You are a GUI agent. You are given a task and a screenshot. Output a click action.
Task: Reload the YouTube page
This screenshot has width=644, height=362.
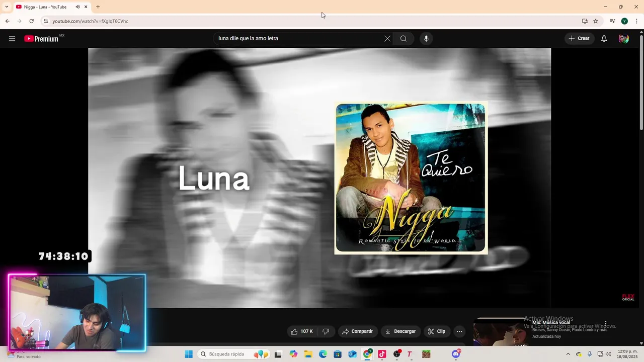tap(31, 21)
